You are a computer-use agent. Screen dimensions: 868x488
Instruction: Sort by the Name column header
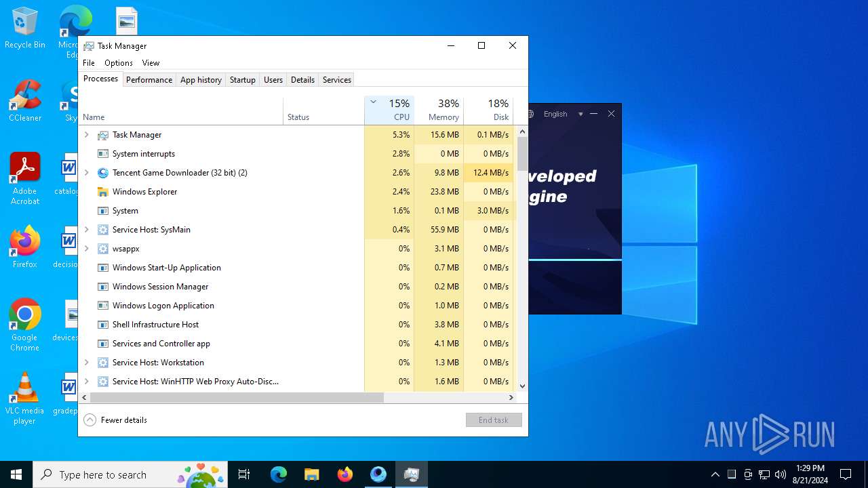pos(181,110)
